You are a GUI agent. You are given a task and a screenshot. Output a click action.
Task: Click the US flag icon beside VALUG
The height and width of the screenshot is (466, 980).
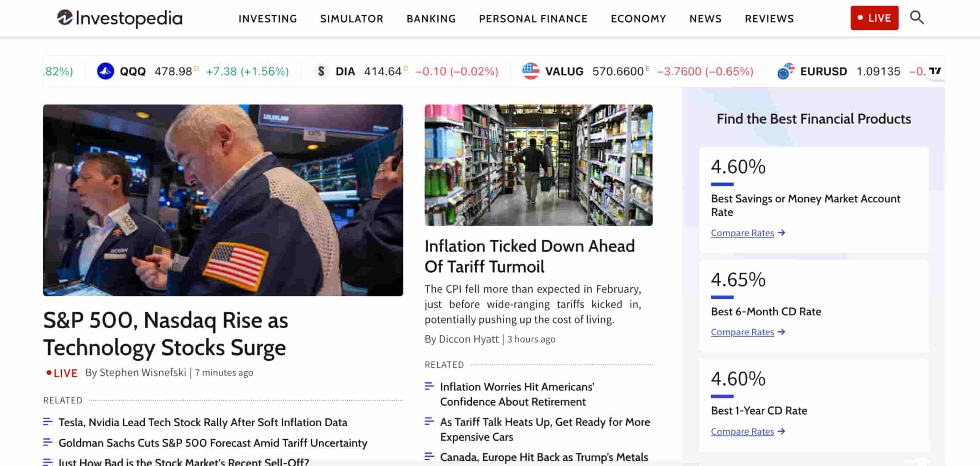(531, 71)
